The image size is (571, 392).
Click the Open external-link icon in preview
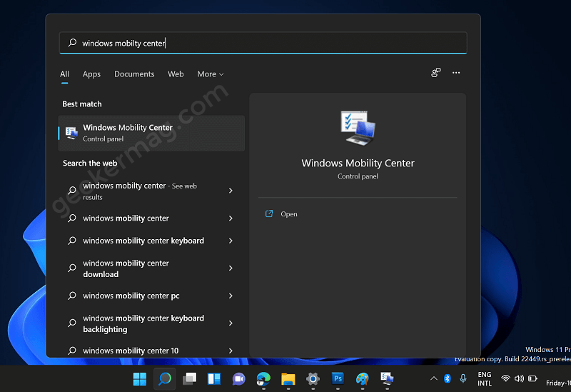(269, 214)
